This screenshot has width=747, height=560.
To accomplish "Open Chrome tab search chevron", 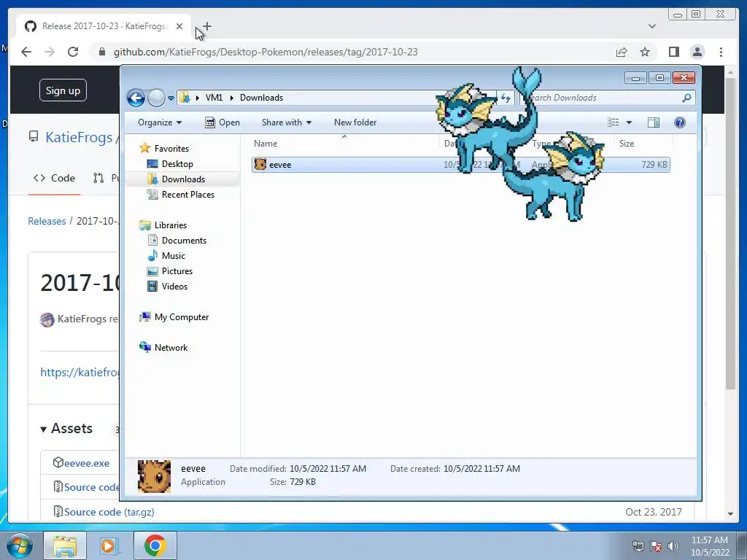I will [651, 26].
